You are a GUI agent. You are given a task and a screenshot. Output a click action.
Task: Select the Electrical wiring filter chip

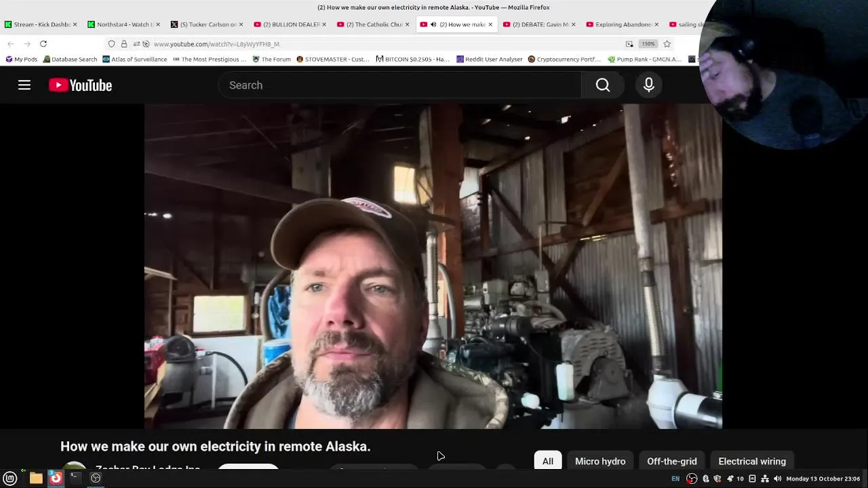[752, 461]
